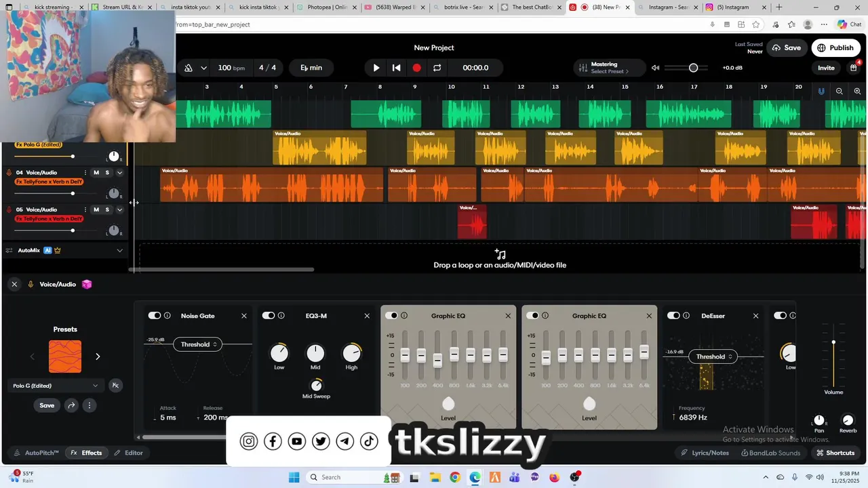Click the Publish button
This screenshot has height=488, width=868.
click(x=835, y=47)
